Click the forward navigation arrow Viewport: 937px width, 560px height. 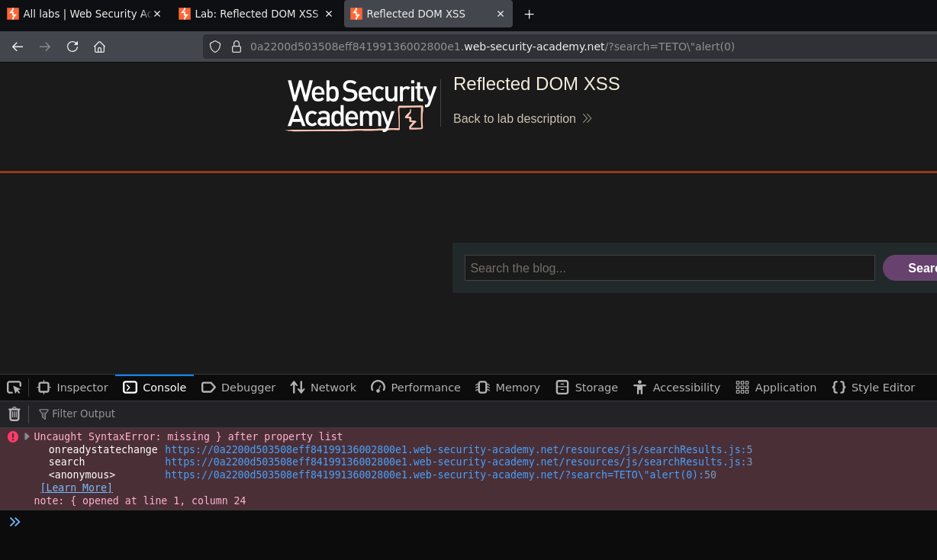pos(45,47)
